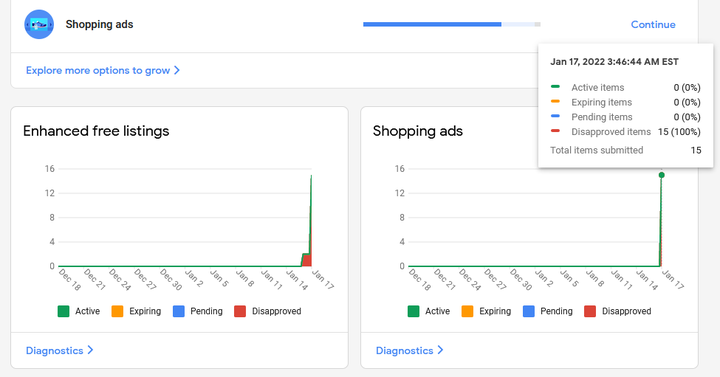This screenshot has height=377, width=720.
Task: Click red disapproved area in Enhanced free listings chart
Action: tap(307, 260)
